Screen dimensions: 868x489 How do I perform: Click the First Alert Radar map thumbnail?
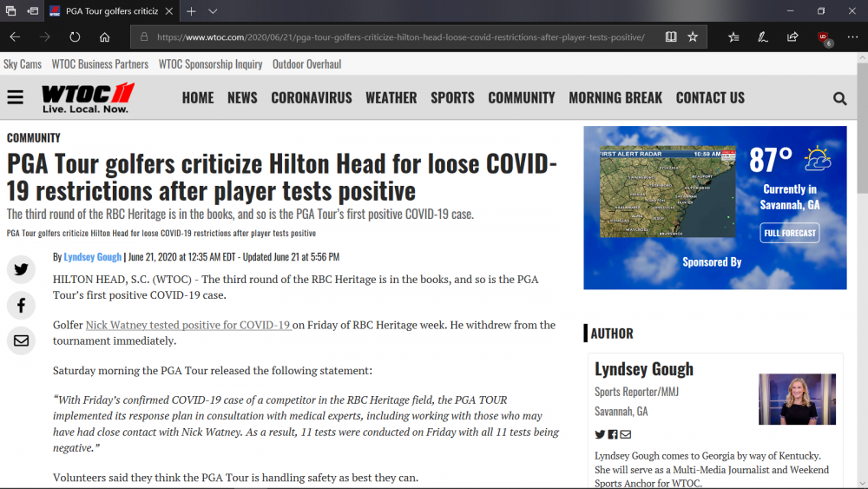667,192
